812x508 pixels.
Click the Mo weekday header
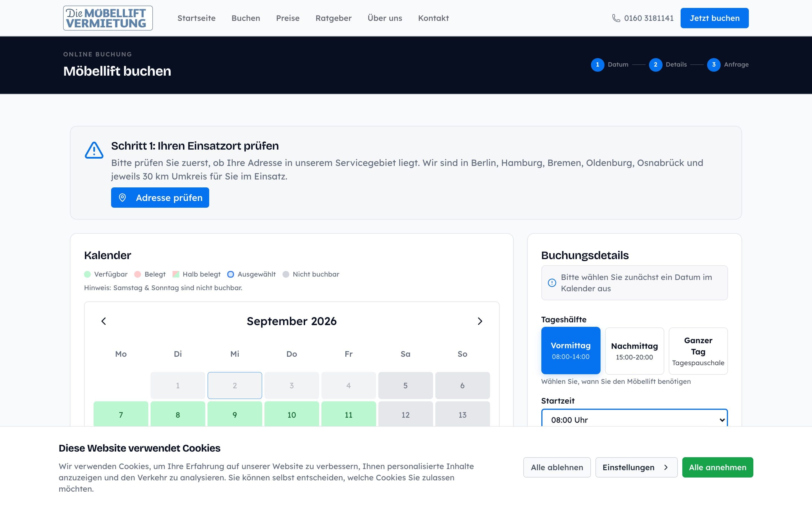coord(121,354)
